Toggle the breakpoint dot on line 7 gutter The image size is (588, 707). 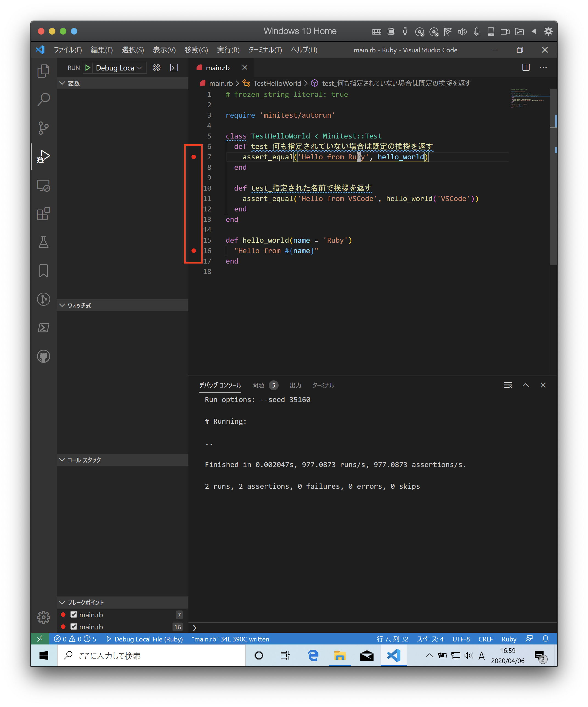coord(194,157)
